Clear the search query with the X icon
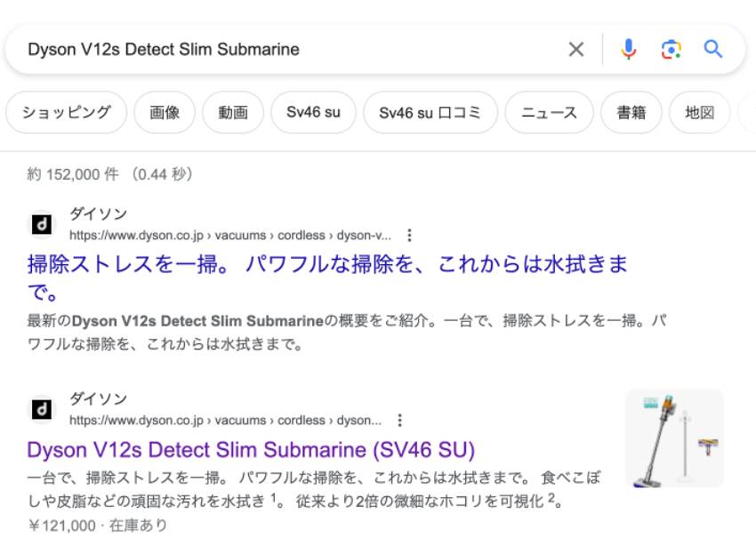Viewport: 756px width, 555px height. (576, 50)
